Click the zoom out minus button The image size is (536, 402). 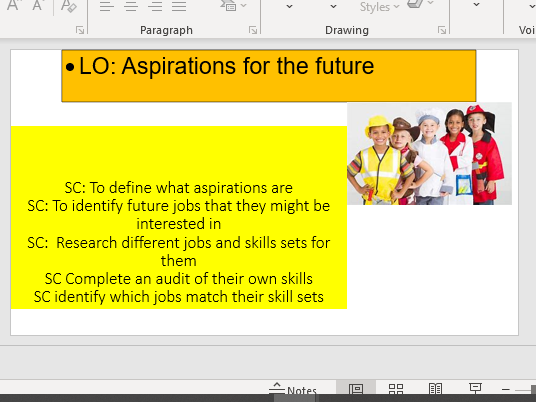click(x=506, y=389)
